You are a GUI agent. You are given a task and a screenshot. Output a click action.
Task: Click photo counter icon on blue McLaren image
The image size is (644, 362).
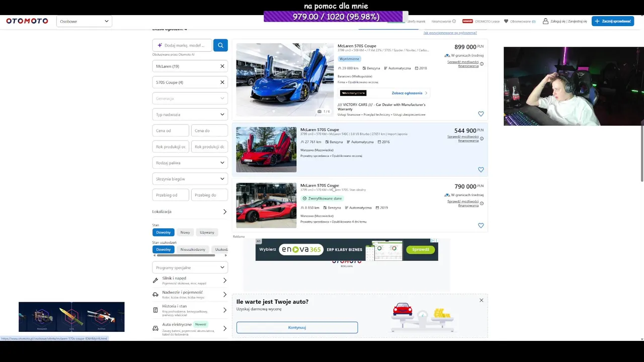point(319,112)
